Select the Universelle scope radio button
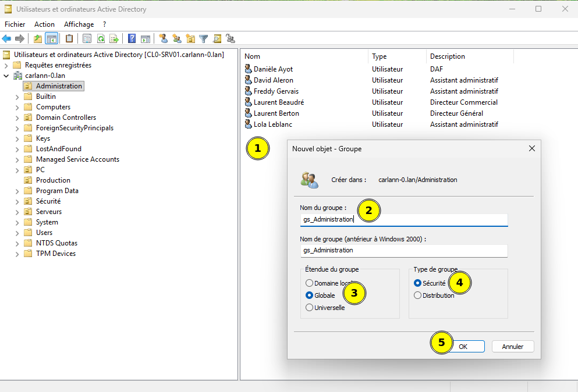The height and width of the screenshot is (392, 578). pyautogui.click(x=309, y=307)
